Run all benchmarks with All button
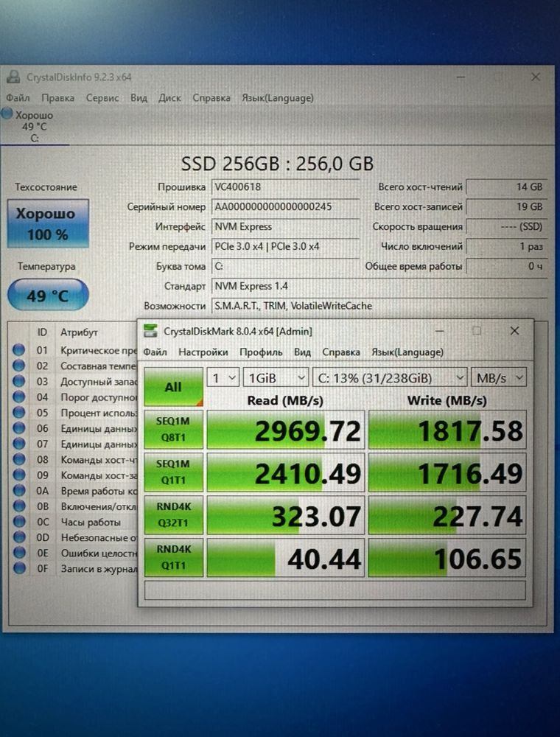560x737 pixels. click(x=173, y=387)
